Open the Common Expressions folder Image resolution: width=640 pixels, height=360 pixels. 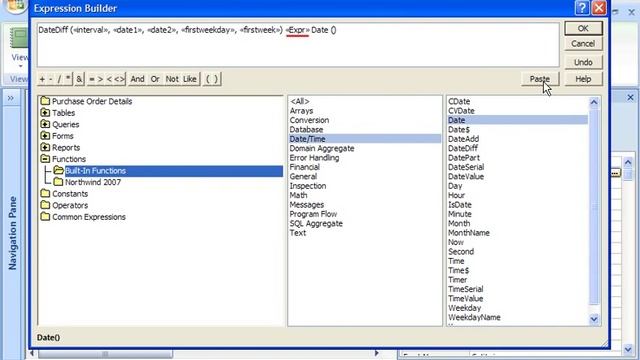click(89, 217)
